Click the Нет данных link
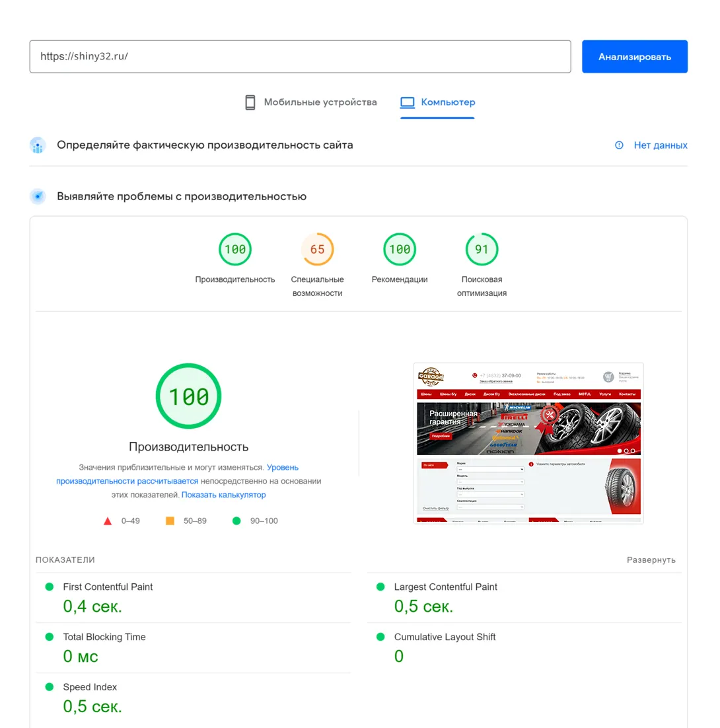 (660, 145)
